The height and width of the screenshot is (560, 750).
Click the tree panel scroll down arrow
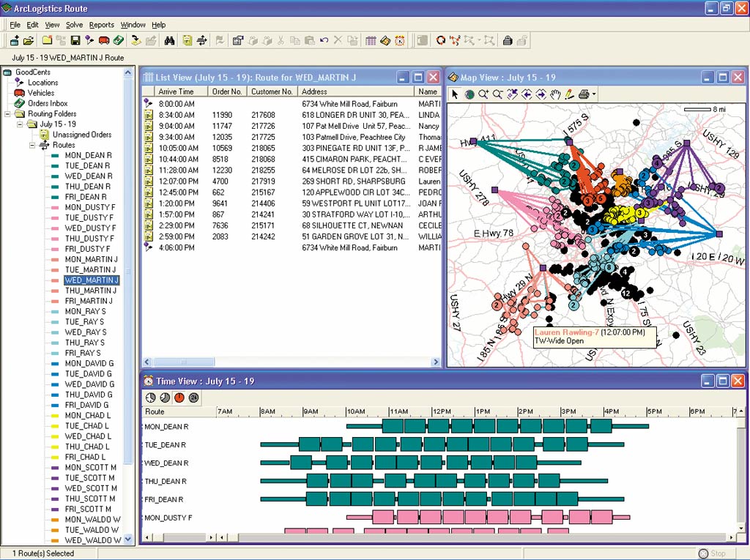128,540
